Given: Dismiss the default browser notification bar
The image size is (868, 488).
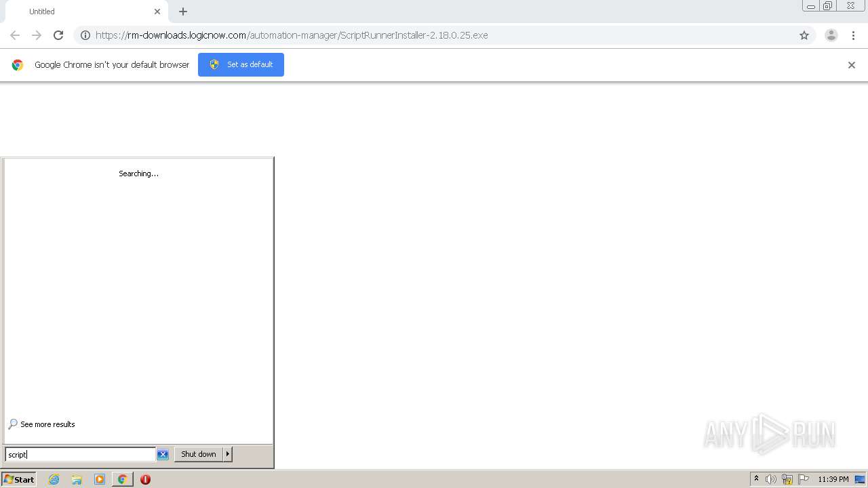Looking at the screenshot, I should [852, 65].
